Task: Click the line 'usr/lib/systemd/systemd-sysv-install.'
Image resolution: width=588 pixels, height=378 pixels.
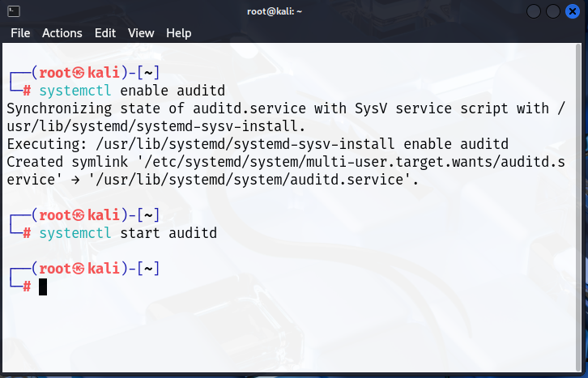Action: point(156,126)
